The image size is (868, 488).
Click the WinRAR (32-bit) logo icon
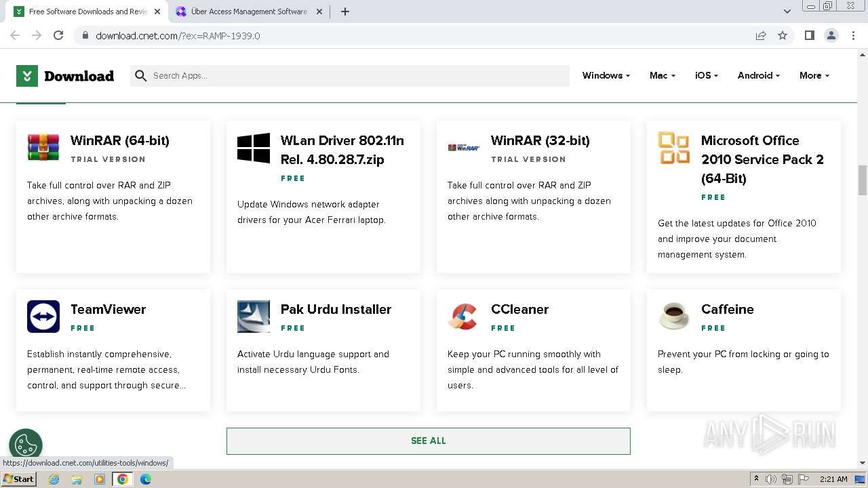(x=464, y=147)
